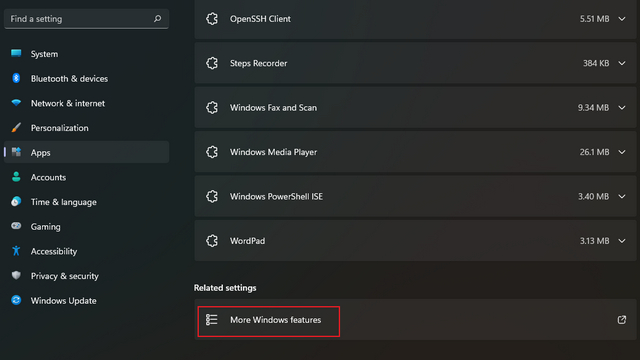Expand Windows Fax and Scan details
The width and height of the screenshot is (640, 360).
pyautogui.click(x=622, y=108)
